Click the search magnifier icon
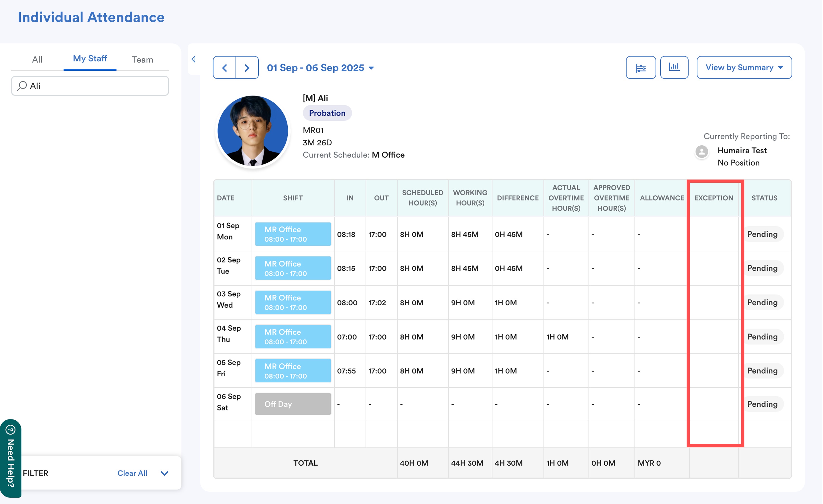 [x=22, y=86]
